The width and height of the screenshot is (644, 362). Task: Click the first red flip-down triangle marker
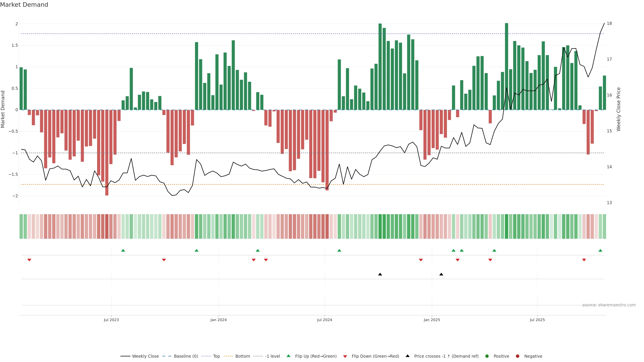click(x=29, y=260)
